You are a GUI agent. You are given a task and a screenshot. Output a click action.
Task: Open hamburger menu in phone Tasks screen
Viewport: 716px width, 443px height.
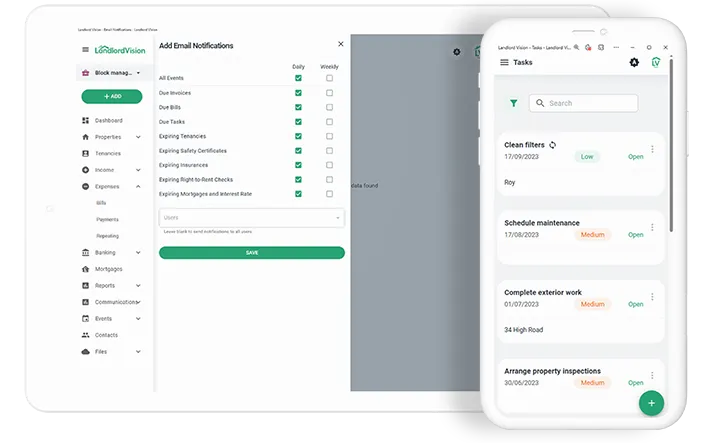504,62
